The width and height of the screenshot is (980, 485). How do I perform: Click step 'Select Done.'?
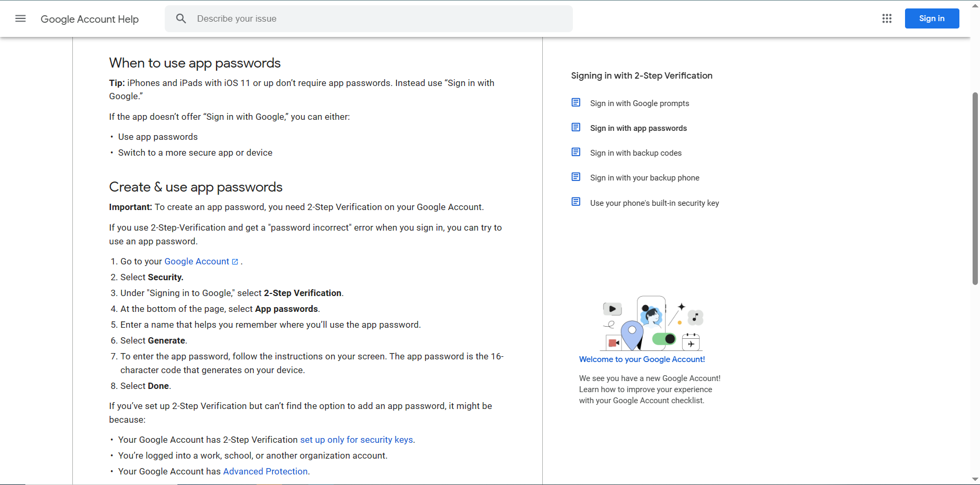(x=146, y=386)
